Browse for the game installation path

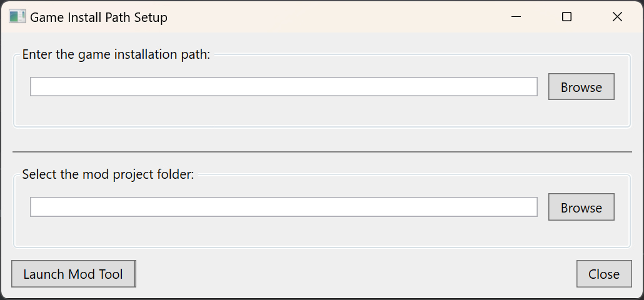point(581,87)
